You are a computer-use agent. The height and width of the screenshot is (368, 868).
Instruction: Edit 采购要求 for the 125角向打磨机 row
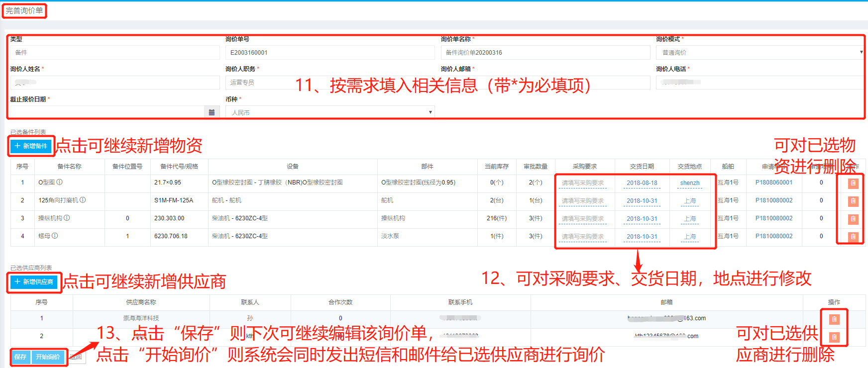pyautogui.click(x=583, y=201)
